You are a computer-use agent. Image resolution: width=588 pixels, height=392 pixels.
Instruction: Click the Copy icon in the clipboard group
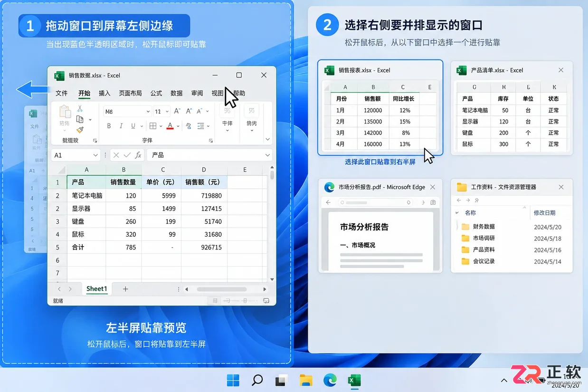click(80, 119)
